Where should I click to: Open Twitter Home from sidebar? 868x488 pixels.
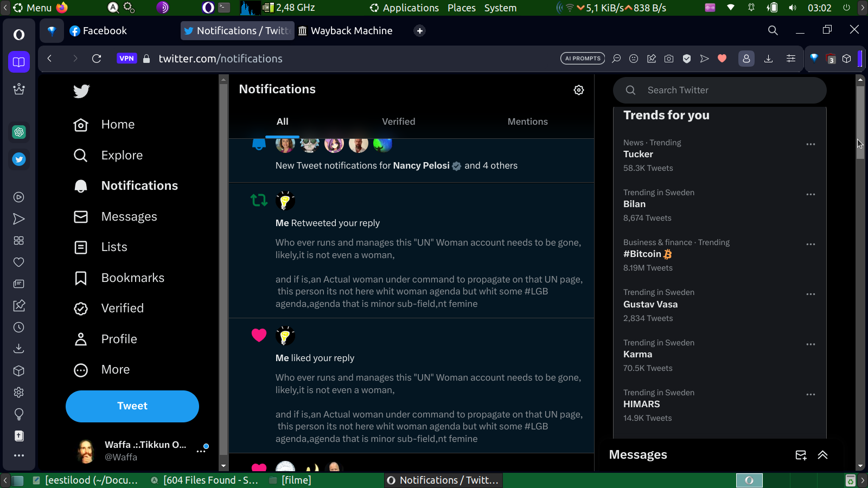click(104, 125)
